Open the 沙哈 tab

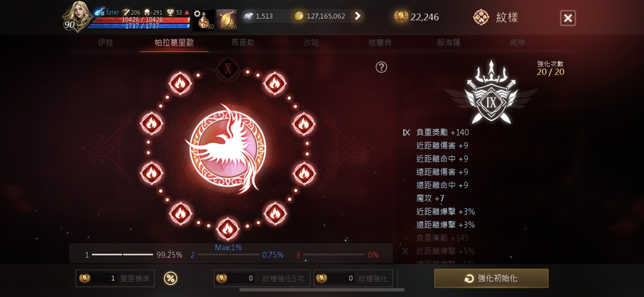(311, 43)
